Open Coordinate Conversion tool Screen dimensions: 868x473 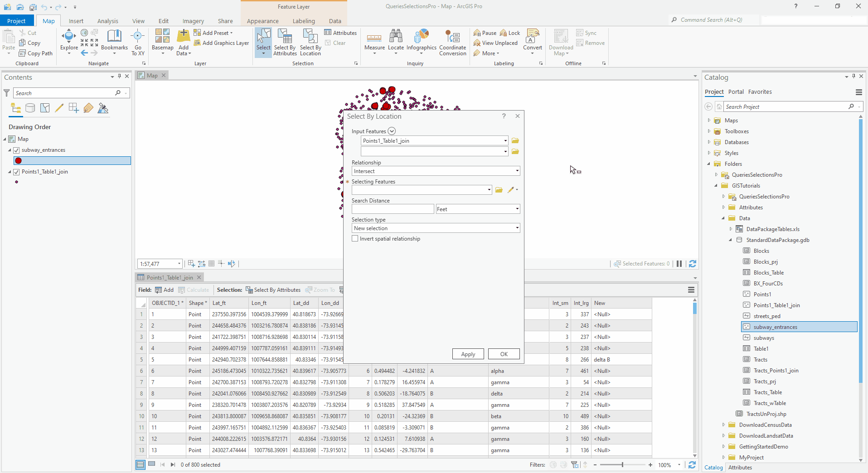point(452,42)
